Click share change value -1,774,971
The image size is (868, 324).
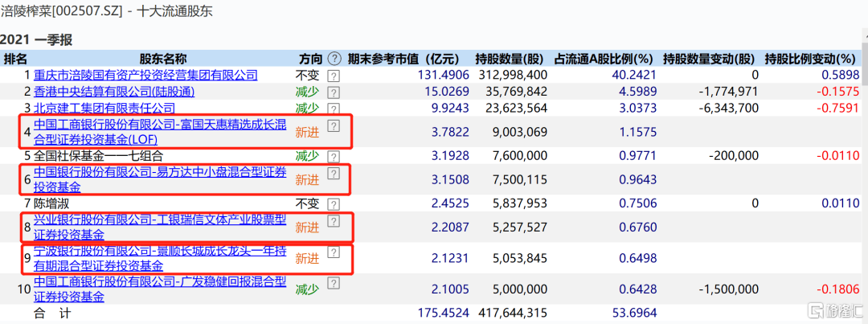click(727, 92)
